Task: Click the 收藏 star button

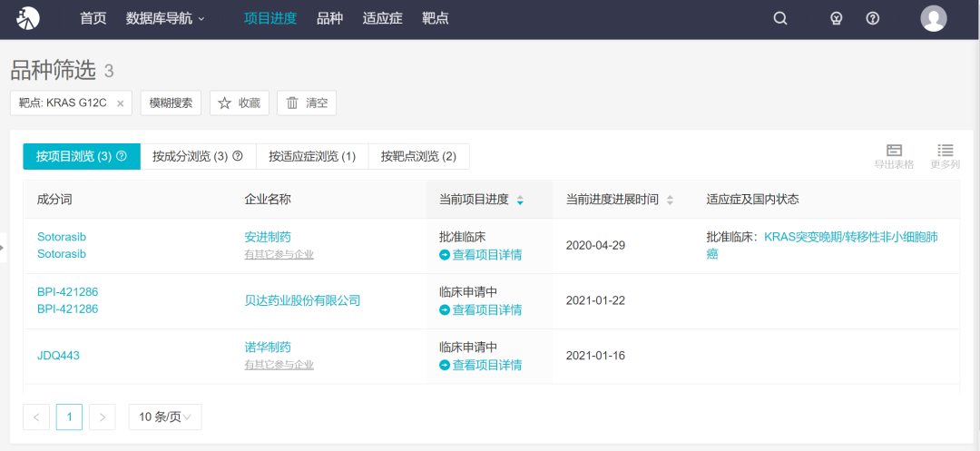Action: [240, 103]
